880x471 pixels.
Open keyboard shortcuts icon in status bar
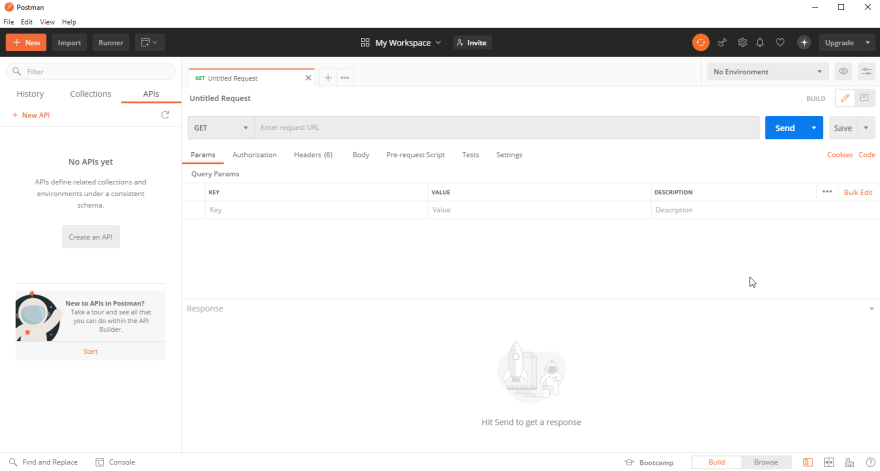tap(849, 463)
